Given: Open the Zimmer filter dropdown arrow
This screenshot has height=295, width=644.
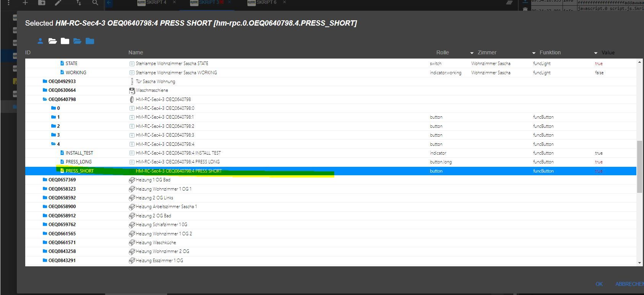Looking at the screenshot, I should pos(533,53).
